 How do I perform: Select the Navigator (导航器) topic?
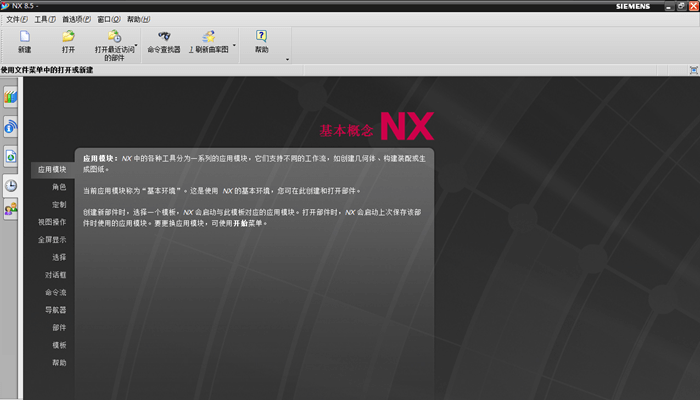tap(55, 310)
